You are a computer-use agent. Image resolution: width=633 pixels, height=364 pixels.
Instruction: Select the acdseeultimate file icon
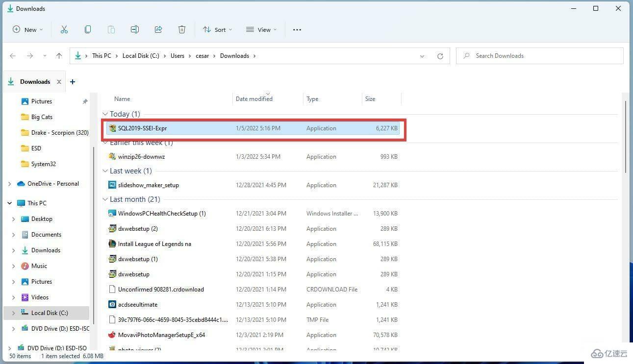tap(112, 305)
